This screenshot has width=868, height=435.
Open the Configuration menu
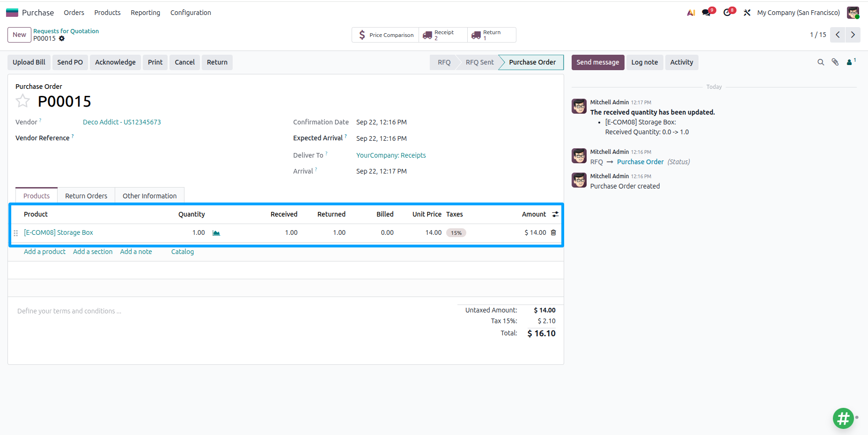[191, 13]
